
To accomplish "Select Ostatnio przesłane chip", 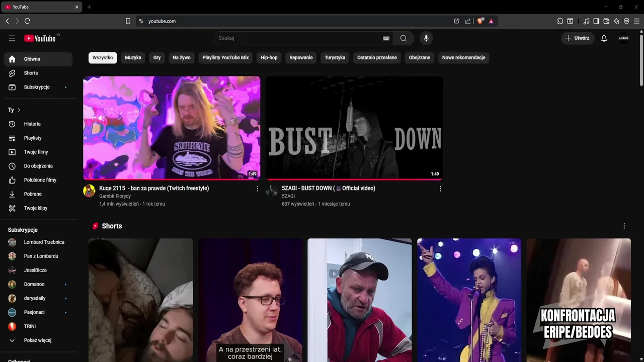I will (x=377, y=58).
